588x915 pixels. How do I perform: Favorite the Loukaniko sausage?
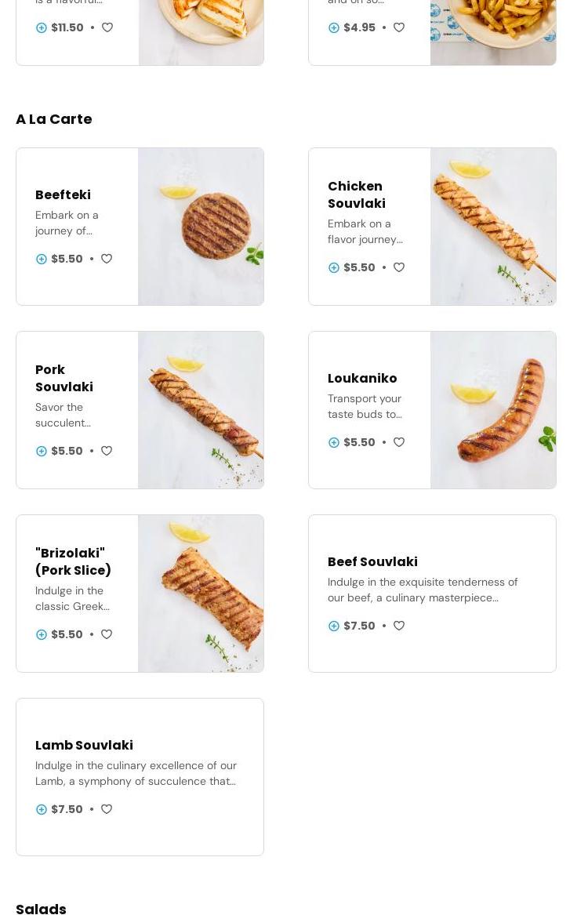pyautogui.click(x=399, y=442)
